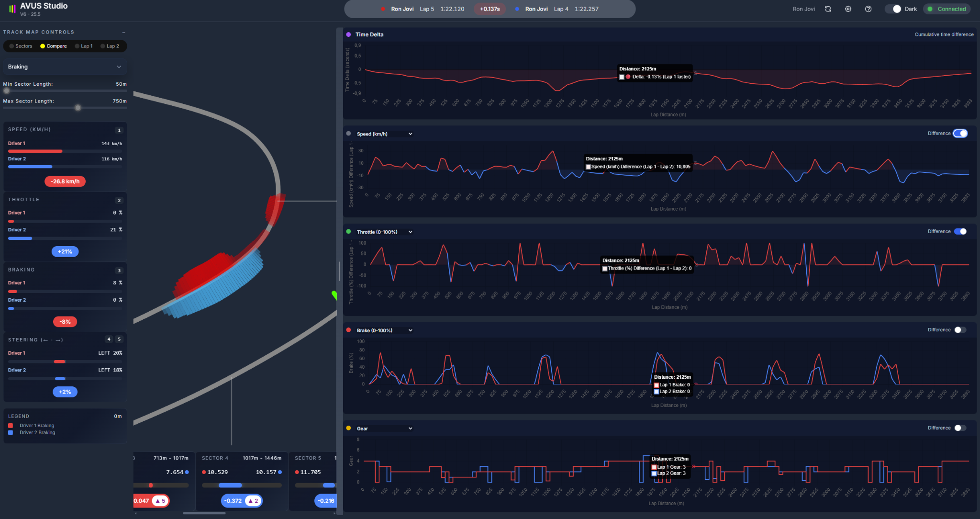Open the Braking overlay dropdown
The width and height of the screenshot is (980, 519).
pyautogui.click(x=65, y=67)
